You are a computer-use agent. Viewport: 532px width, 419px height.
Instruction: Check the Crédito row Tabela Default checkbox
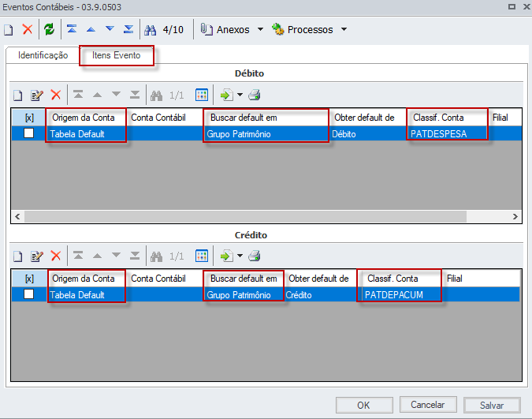tap(29, 294)
